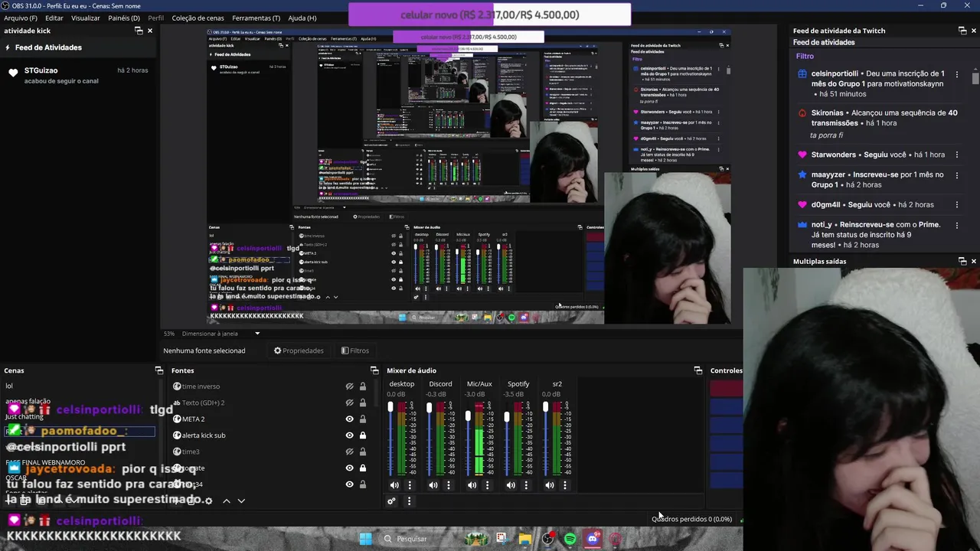
Task: Open options menu for Starwonders event
Action: [957, 155]
